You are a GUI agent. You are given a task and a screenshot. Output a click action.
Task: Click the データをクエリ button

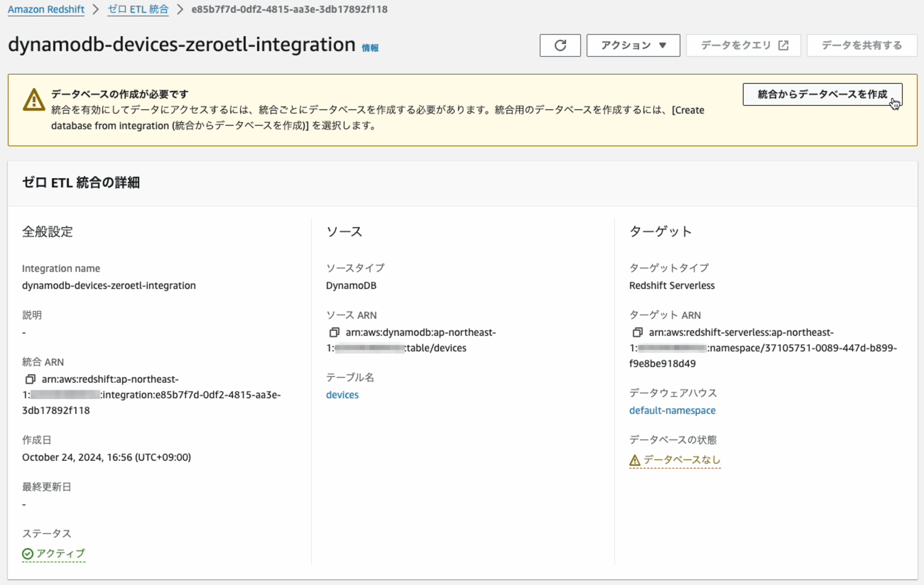(x=743, y=45)
